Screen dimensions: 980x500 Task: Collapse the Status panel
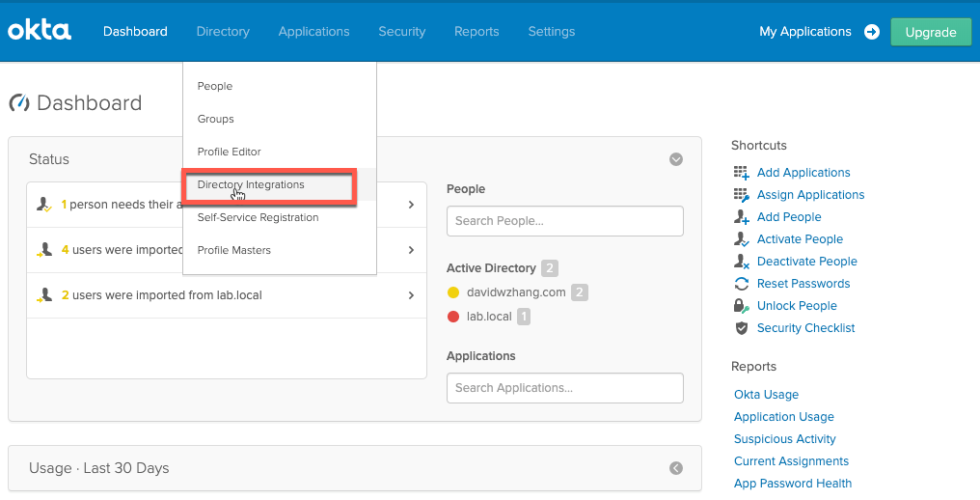(676, 159)
